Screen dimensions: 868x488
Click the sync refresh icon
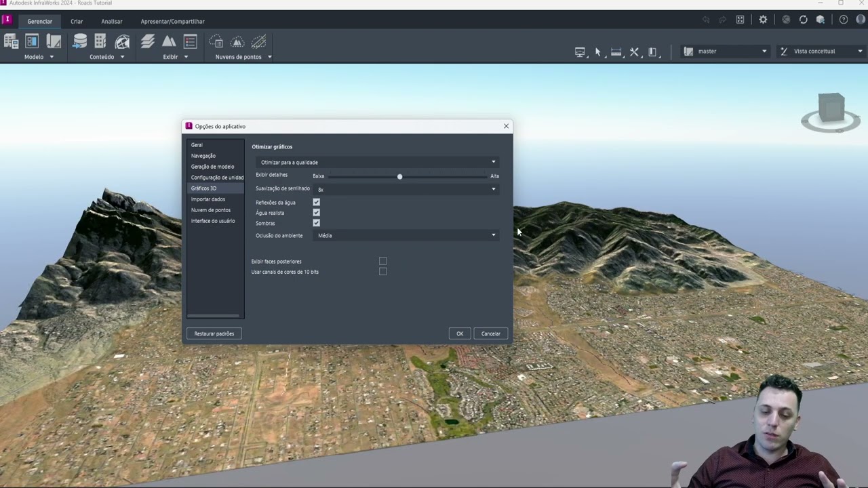pyautogui.click(x=804, y=20)
